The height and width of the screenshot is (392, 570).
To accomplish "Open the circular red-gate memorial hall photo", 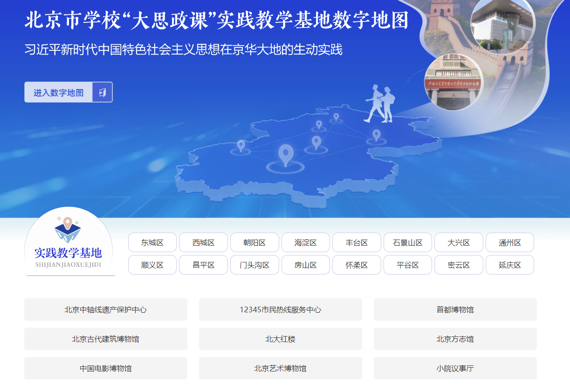I will pyautogui.click(x=453, y=82).
